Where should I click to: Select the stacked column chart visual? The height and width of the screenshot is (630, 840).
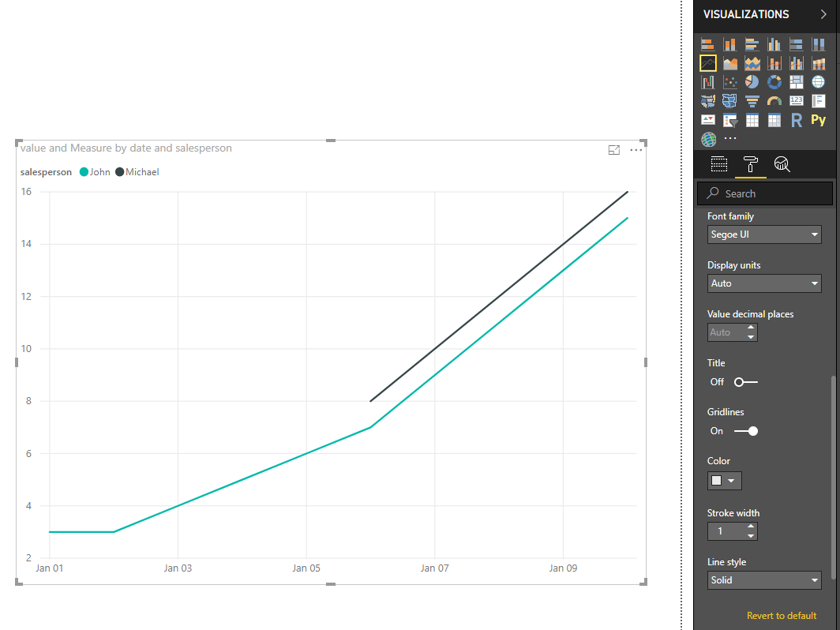coord(729,44)
